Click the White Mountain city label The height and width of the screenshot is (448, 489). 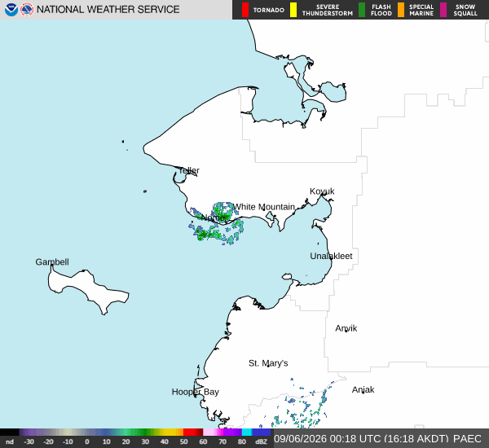tap(264, 207)
